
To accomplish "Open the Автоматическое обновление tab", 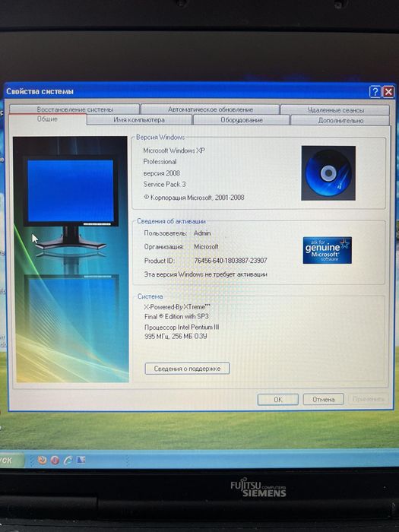I will 210,109.
